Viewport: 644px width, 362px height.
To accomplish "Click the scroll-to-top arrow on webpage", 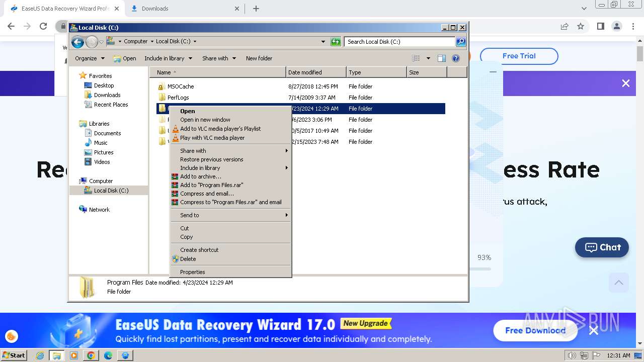I will [x=619, y=283].
